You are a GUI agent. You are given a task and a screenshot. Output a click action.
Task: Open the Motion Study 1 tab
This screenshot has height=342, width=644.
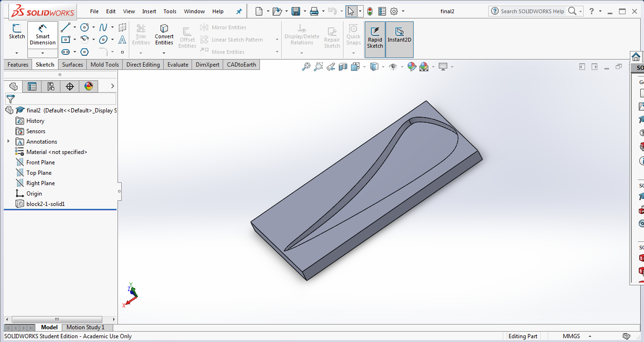tap(85, 327)
